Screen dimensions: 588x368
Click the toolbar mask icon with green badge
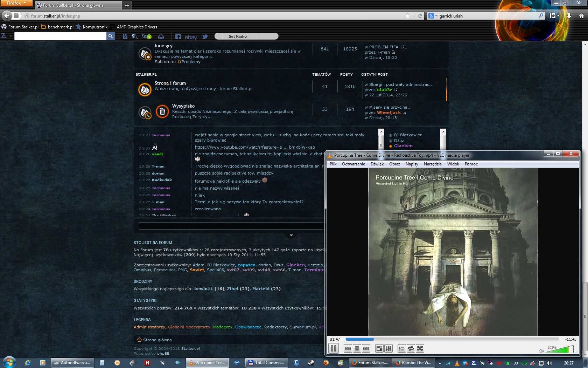point(146,36)
